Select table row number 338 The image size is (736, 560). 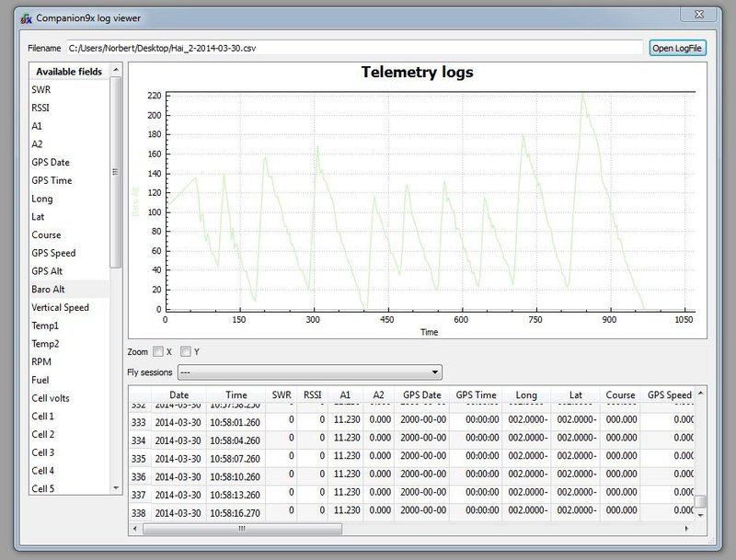tap(139, 512)
